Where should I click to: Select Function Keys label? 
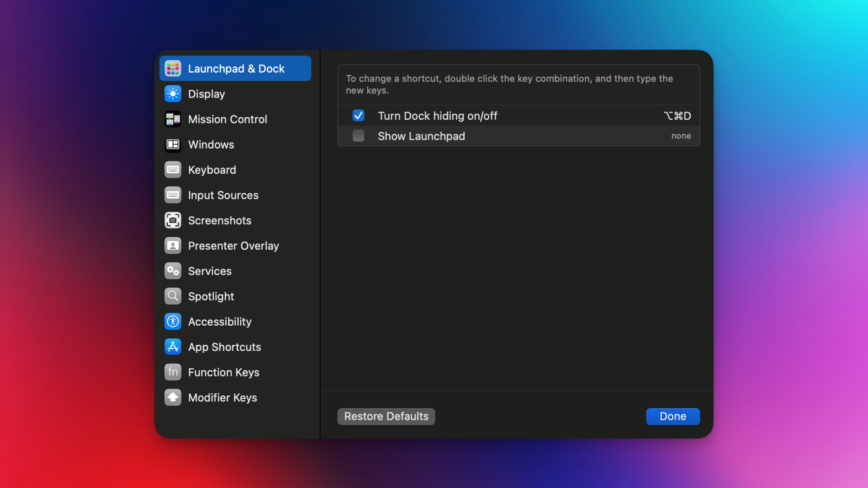click(224, 373)
